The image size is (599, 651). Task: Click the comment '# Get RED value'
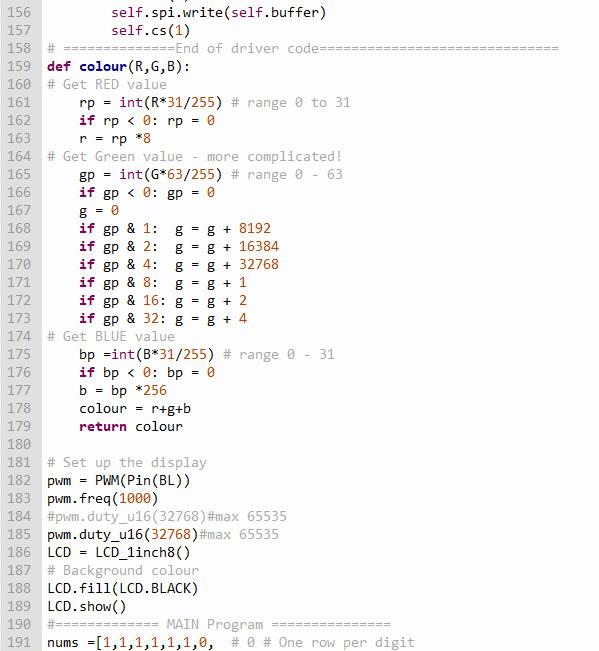point(107,85)
